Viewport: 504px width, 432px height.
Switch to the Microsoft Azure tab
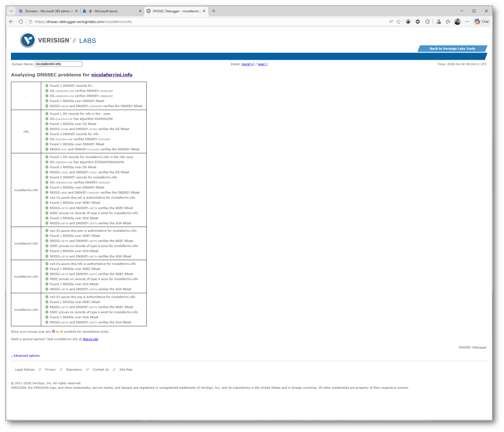point(111,11)
